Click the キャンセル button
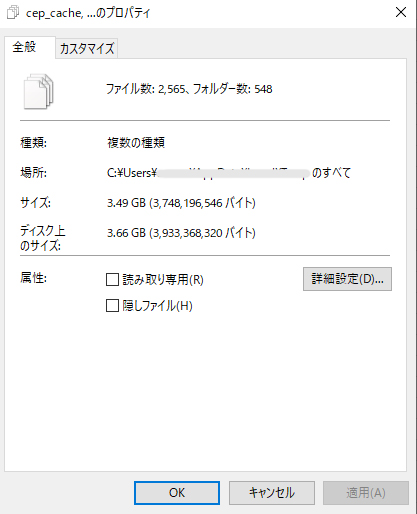 [272, 493]
